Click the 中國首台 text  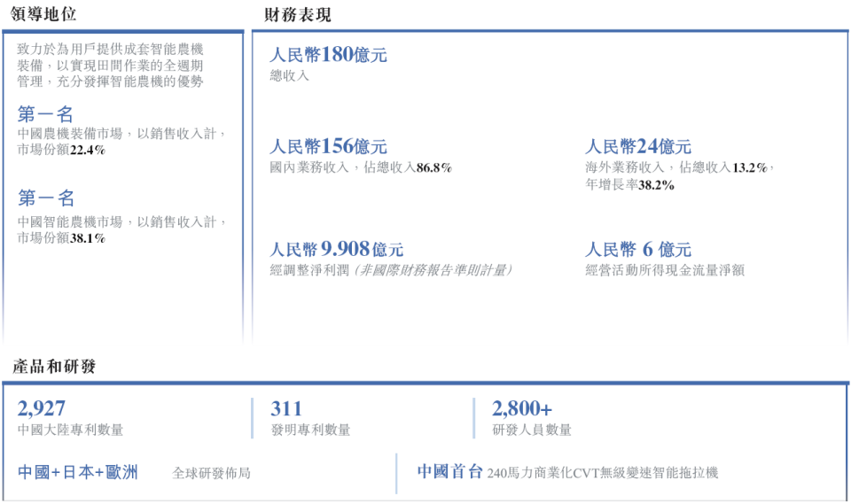click(450, 471)
